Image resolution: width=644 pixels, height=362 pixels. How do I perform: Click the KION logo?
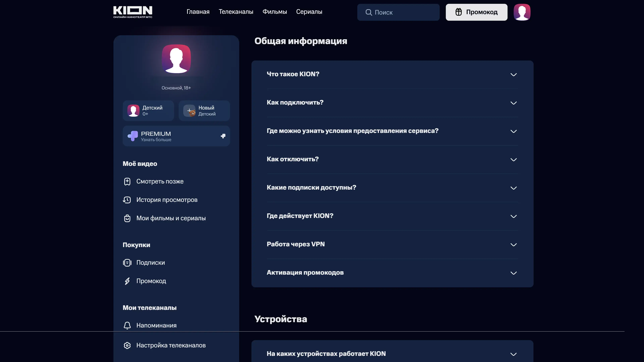(132, 12)
